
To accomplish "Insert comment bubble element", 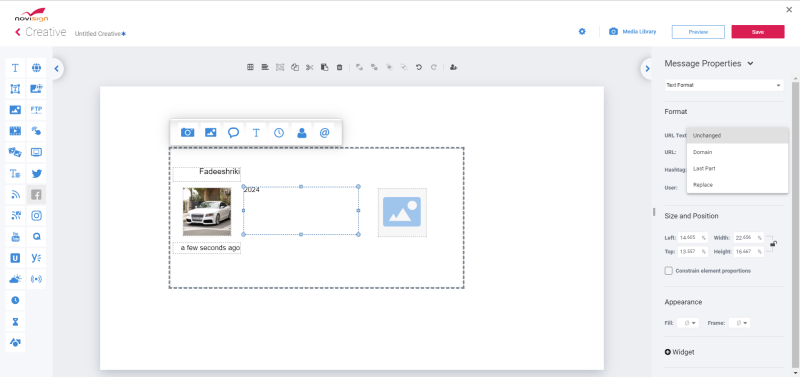I will click(x=233, y=133).
